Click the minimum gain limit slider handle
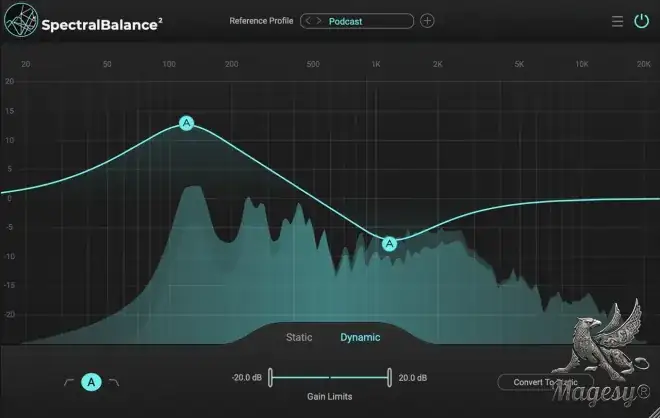The height and width of the screenshot is (418, 660). pos(270,378)
